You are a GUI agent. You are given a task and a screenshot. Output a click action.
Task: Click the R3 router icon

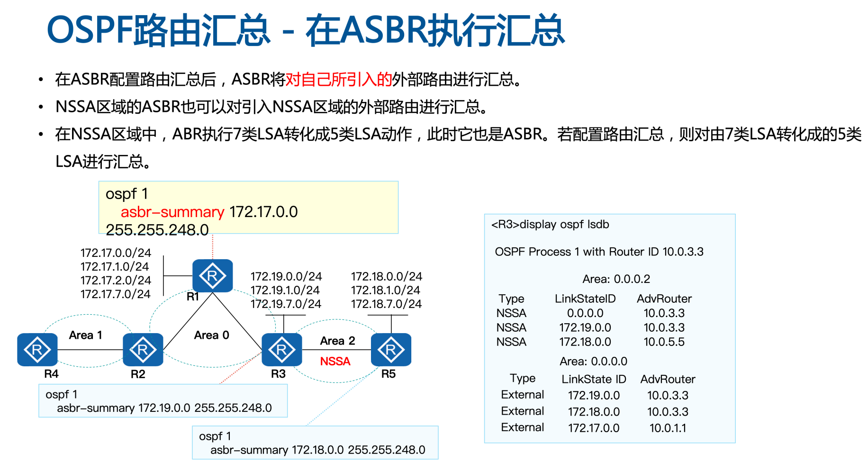tap(281, 350)
